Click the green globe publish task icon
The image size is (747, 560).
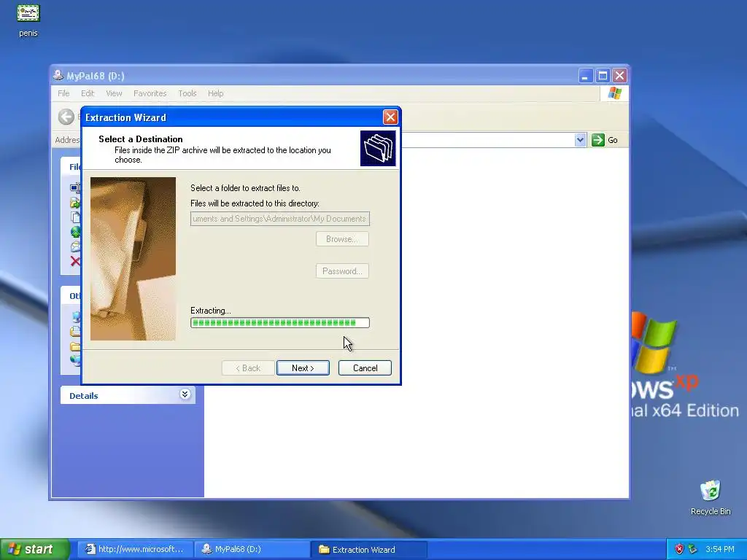(75, 232)
